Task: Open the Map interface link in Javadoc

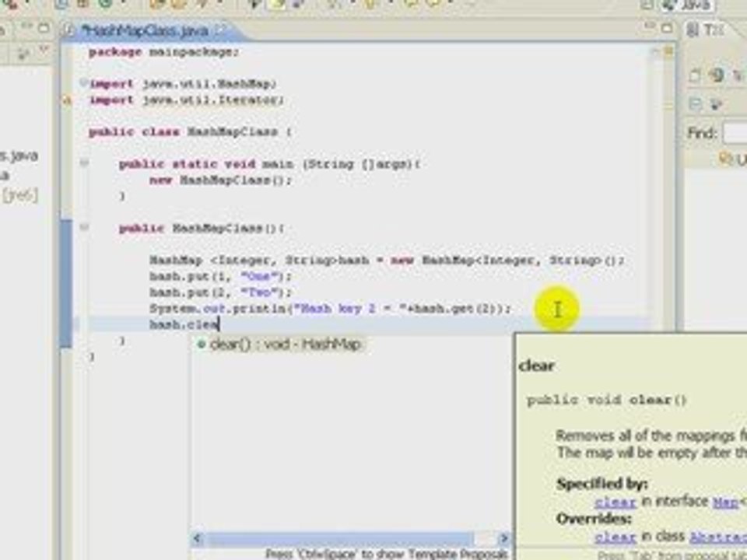Action: (x=725, y=502)
